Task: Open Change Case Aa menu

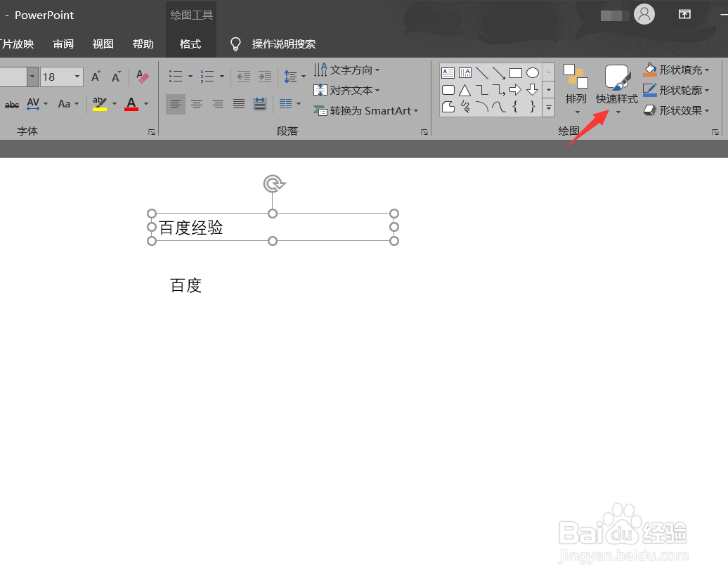Action: point(68,103)
